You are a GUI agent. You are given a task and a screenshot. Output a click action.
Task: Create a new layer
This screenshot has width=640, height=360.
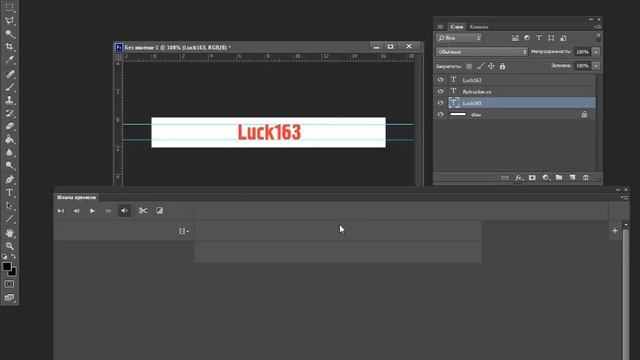tap(572, 178)
